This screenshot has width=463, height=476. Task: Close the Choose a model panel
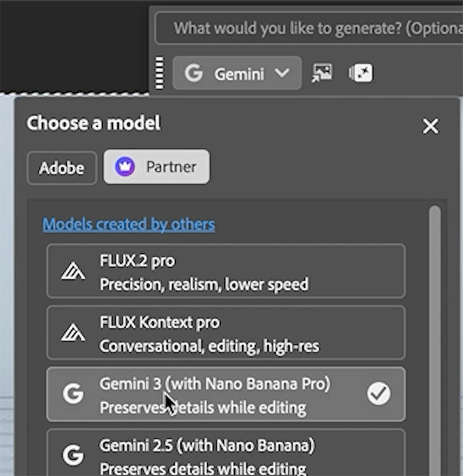coord(431,126)
